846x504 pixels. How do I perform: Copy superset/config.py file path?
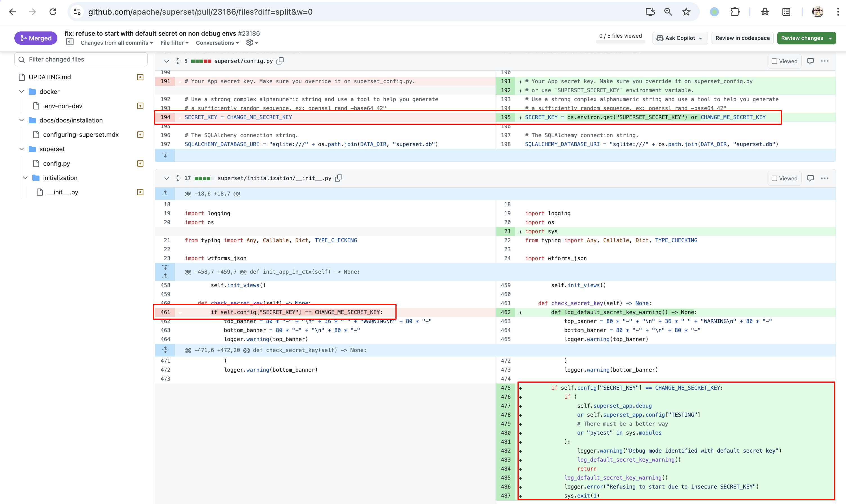coord(280,61)
